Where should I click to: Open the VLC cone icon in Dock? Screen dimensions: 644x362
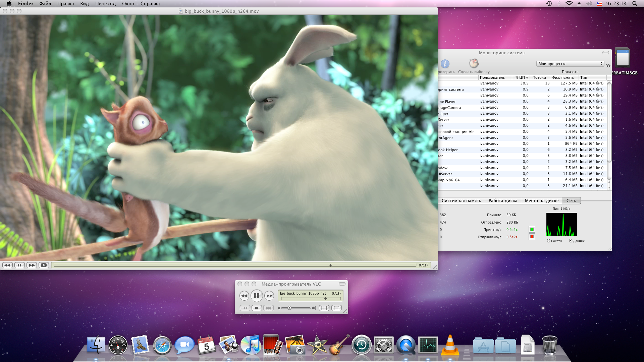(450, 345)
